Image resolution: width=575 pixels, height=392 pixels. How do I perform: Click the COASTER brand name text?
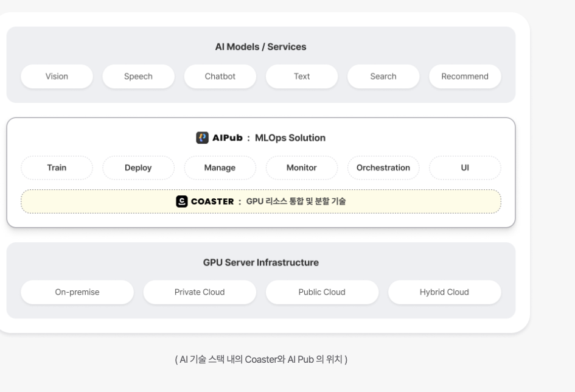click(x=212, y=201)
